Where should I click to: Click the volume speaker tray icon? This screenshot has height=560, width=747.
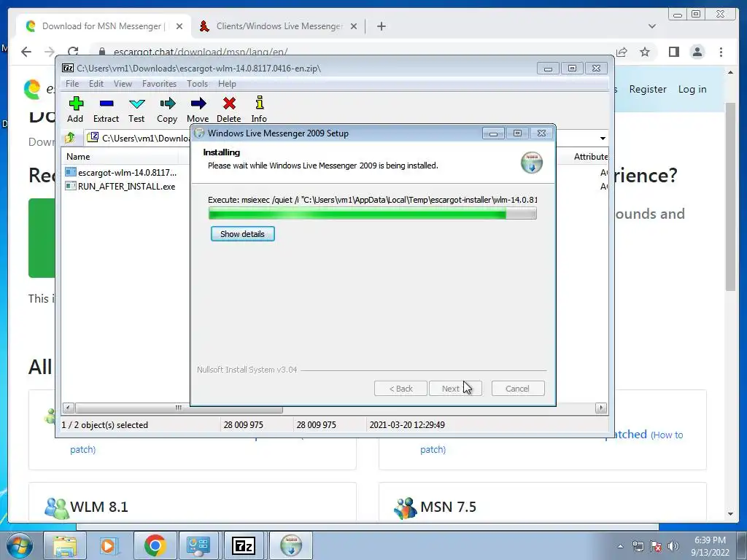click(673, 546)
